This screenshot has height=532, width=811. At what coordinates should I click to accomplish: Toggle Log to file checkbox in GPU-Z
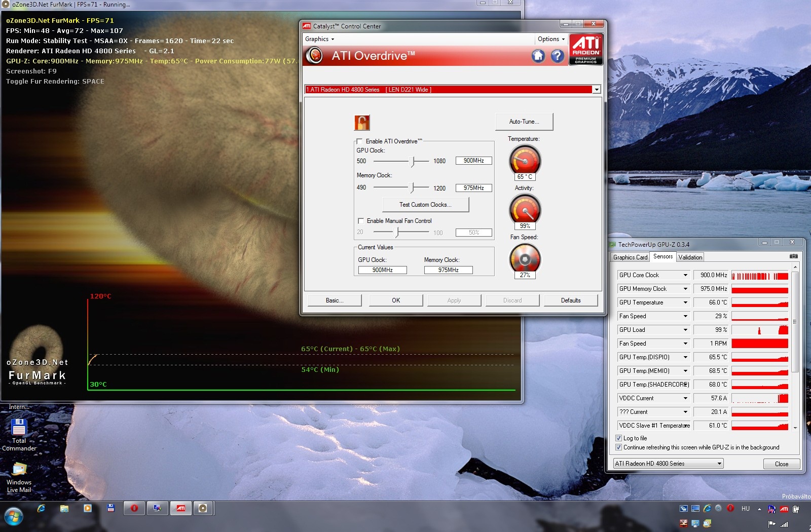coord(618,438)
